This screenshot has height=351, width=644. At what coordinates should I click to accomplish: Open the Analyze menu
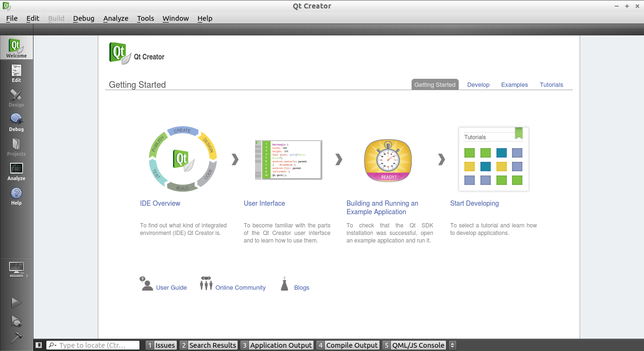116,18
